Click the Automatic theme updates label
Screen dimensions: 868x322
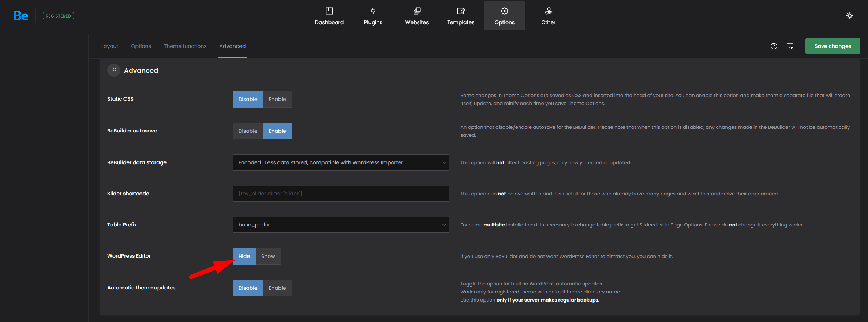(141, 288)
